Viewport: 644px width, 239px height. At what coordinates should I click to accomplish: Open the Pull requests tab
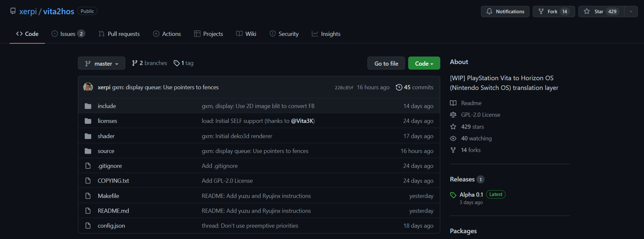119,34
